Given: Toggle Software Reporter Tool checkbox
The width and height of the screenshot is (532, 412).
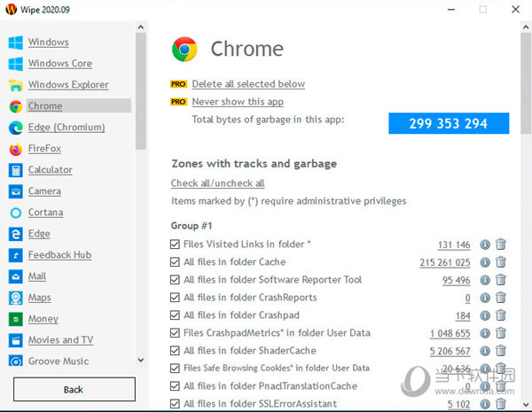Looking at the screenshot, I should pyautogui.click(x=175, y=280).
